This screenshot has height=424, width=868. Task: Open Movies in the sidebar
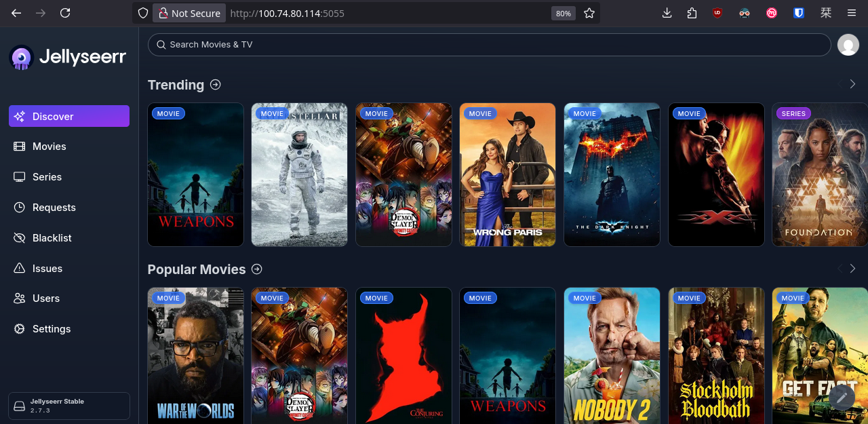(x=69, y=147)
